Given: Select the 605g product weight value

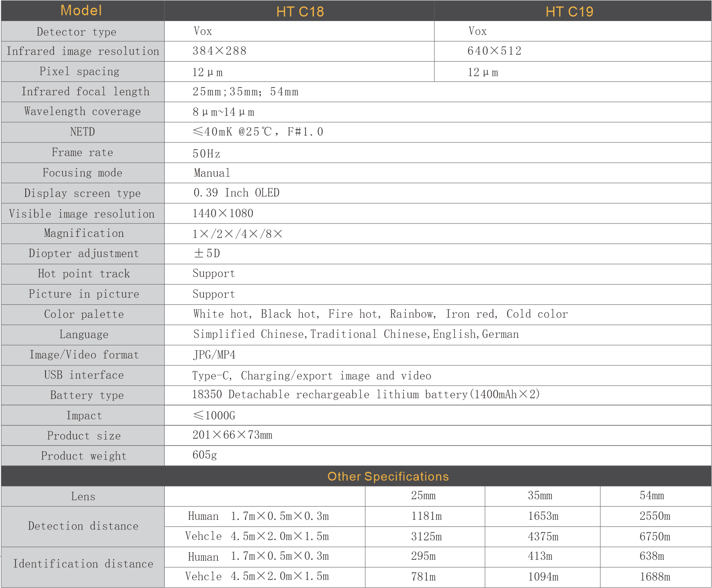Looking at the screenshot, I should tap(204, 455).
